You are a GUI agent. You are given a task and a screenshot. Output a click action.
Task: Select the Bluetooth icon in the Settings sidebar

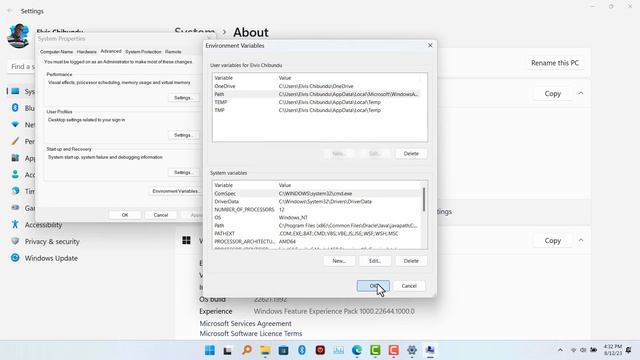[x=15, y=108]
